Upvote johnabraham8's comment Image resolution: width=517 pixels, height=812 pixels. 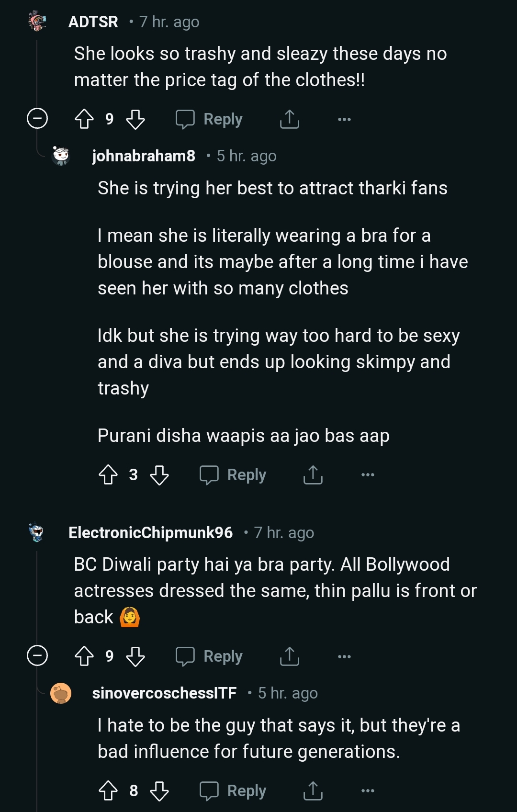pos(108,475)
